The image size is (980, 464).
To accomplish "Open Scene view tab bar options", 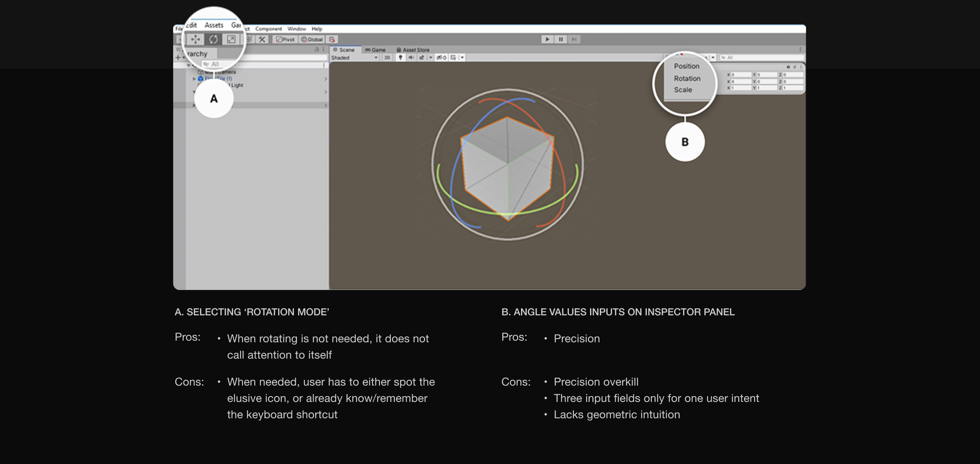I will click(800, 50).
